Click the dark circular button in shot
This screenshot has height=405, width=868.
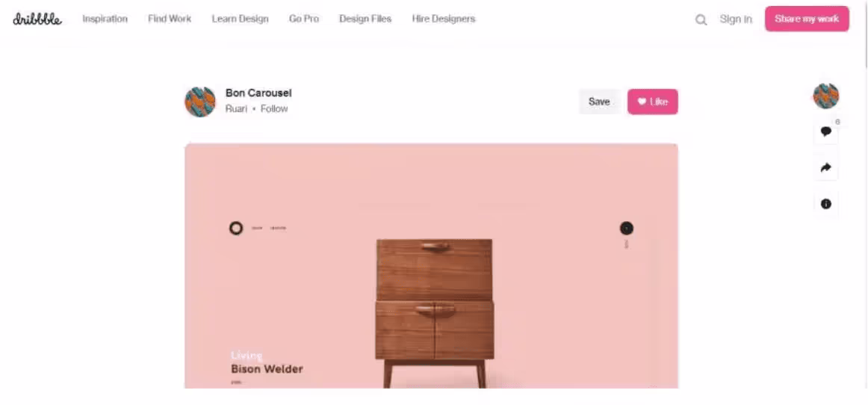click(x=627, y=228)
